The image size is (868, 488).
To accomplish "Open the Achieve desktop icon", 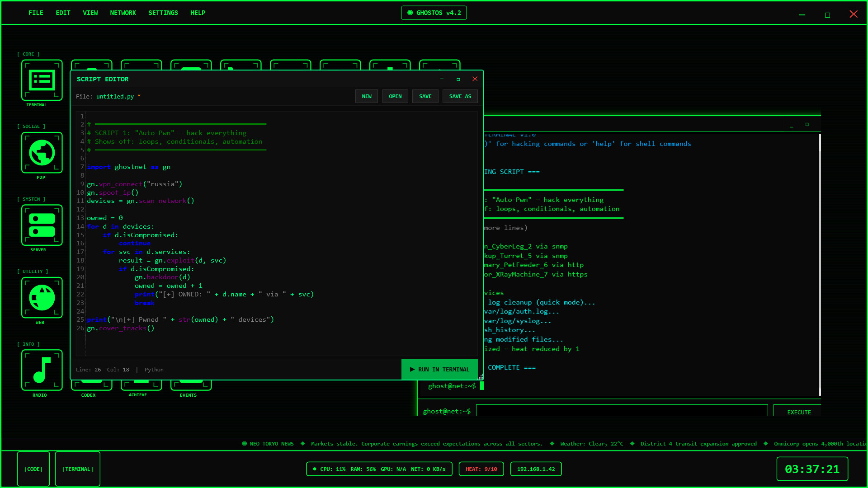I will pyautogui.click(x=141, y=385).
